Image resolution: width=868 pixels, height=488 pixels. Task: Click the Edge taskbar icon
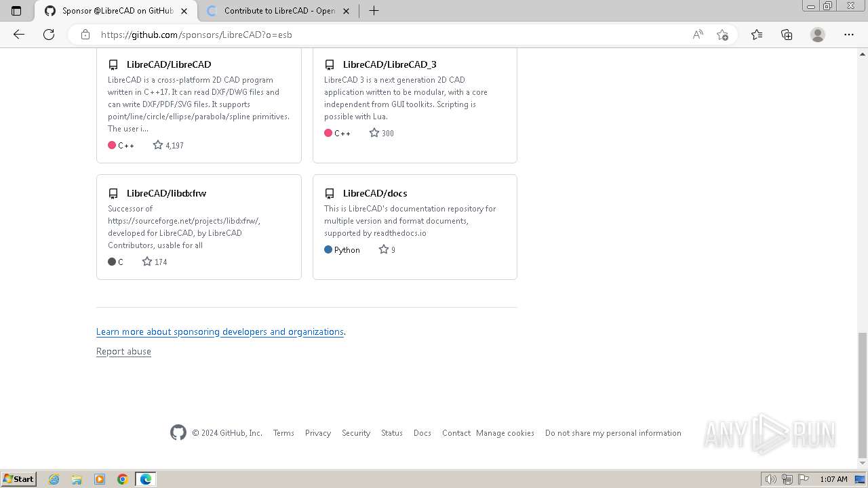click(146, 479)
